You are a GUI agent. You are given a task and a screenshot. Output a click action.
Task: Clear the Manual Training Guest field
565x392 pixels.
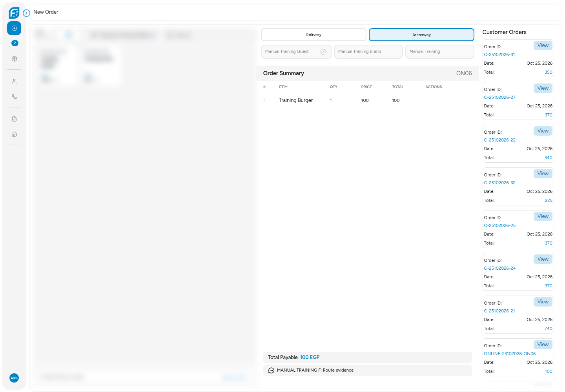323,52
